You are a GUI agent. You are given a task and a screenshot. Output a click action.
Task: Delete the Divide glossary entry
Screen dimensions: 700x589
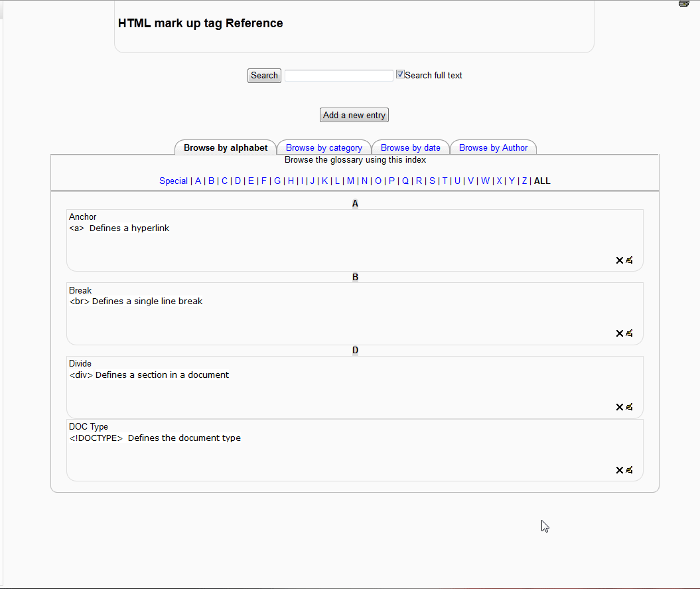tap(619, 407)
